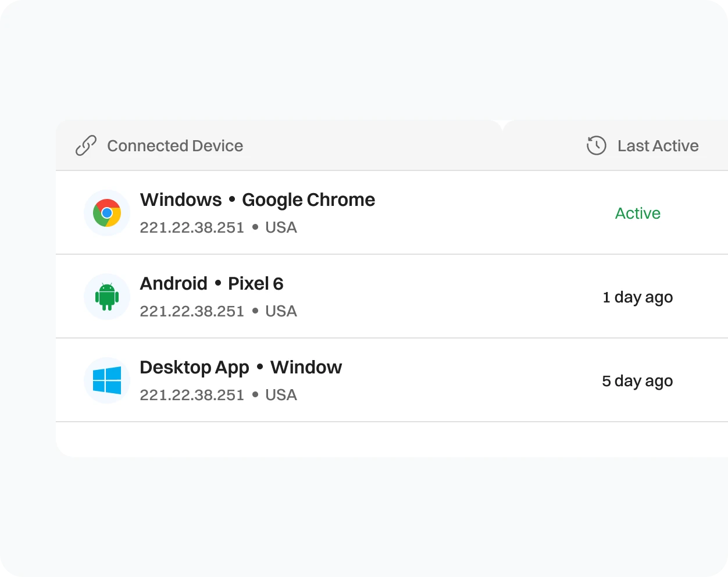Screen dimensions: 728x577
Task: Toggle the Connected Device column header
Action: pos(175,145)
